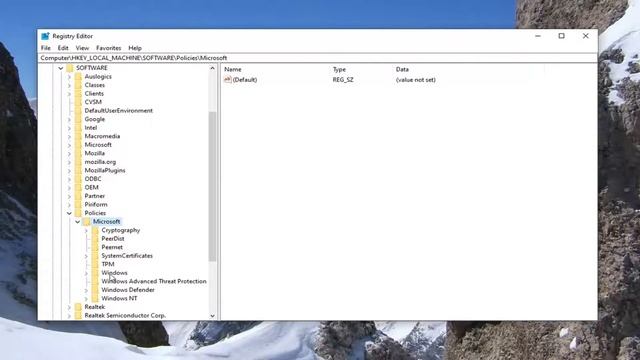Click the Cryptography folder icon
Image resolution: width=640 pixels, height=360 pixels.
point(95,230)
